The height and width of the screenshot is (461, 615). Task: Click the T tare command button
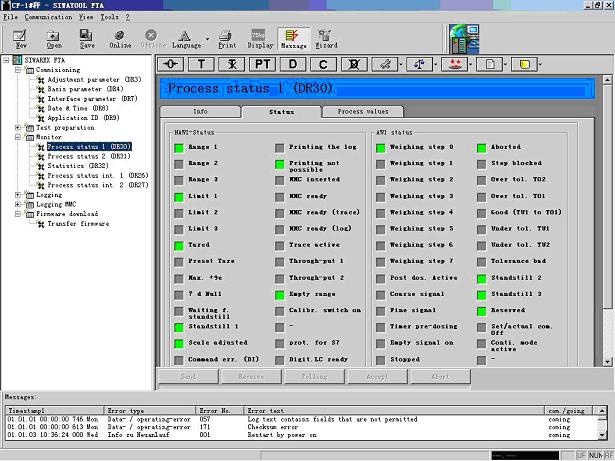[x=201, y=64]
